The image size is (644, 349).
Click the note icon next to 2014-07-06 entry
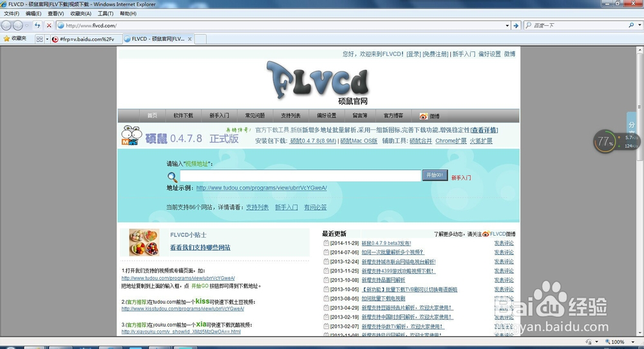pos(326,252)
